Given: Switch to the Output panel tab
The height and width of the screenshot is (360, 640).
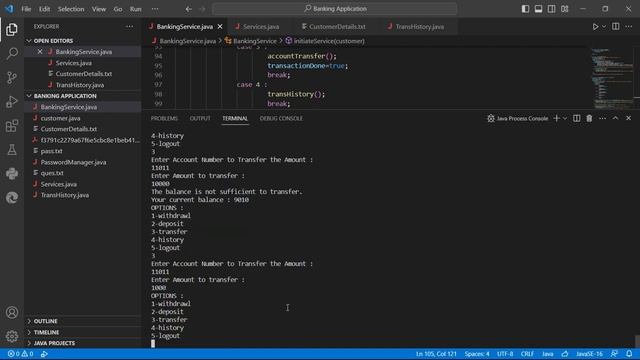Looking at the screenshot, I should point(200,118).
